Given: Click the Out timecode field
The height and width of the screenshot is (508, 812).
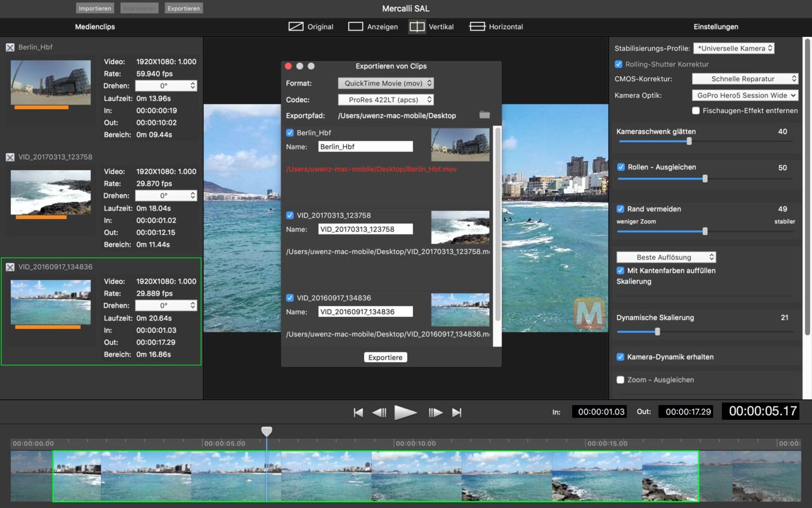Looking at the screenshot, I should coord(686,411).
